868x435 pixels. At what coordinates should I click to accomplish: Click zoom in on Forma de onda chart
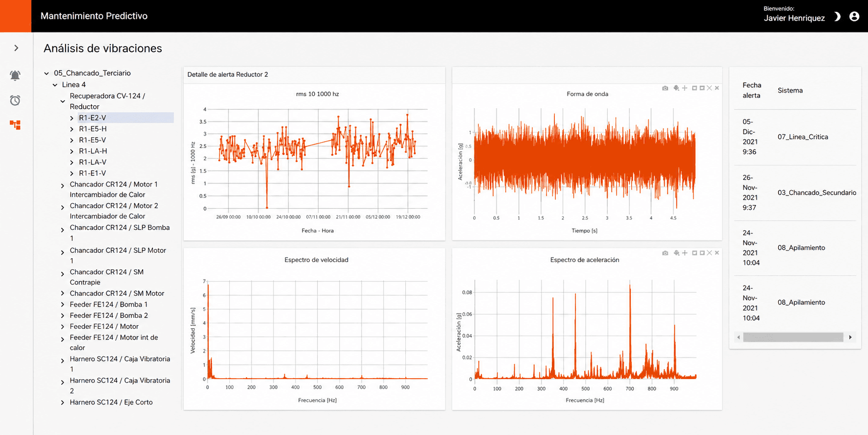pos(694,88)
